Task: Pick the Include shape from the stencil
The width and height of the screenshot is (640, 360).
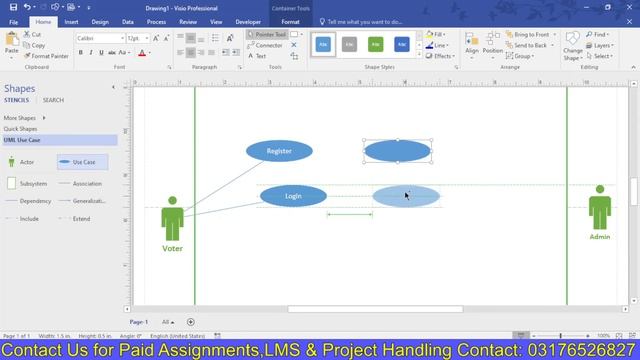Action: click(23, 219)
